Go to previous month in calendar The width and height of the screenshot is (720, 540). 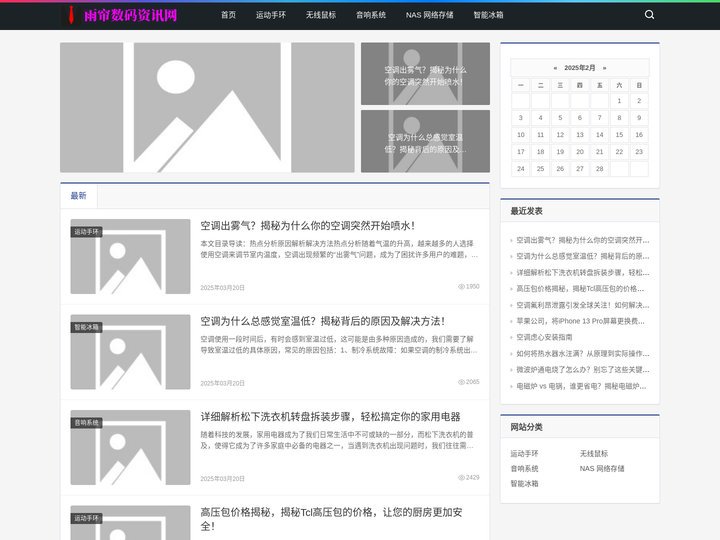click(x=555, y=68)
